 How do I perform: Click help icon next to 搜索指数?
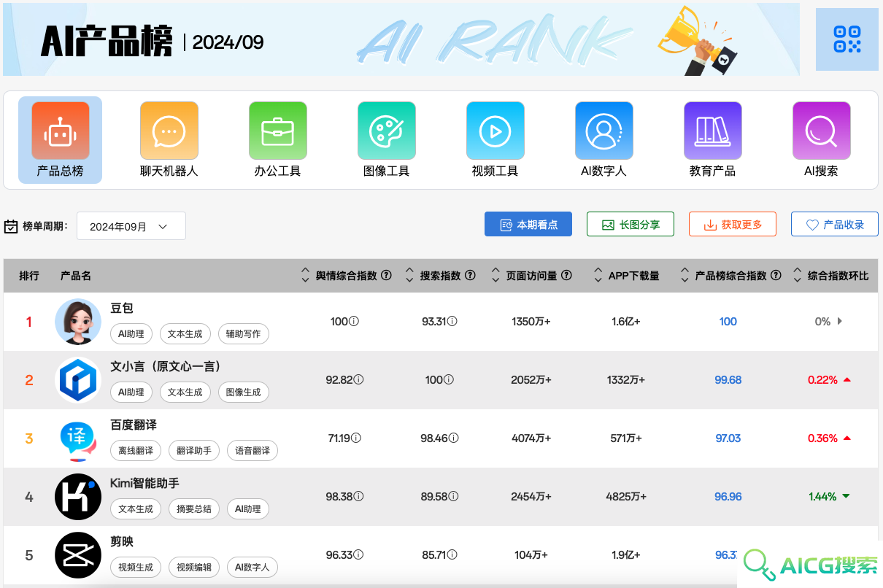(x=471, y=276)
